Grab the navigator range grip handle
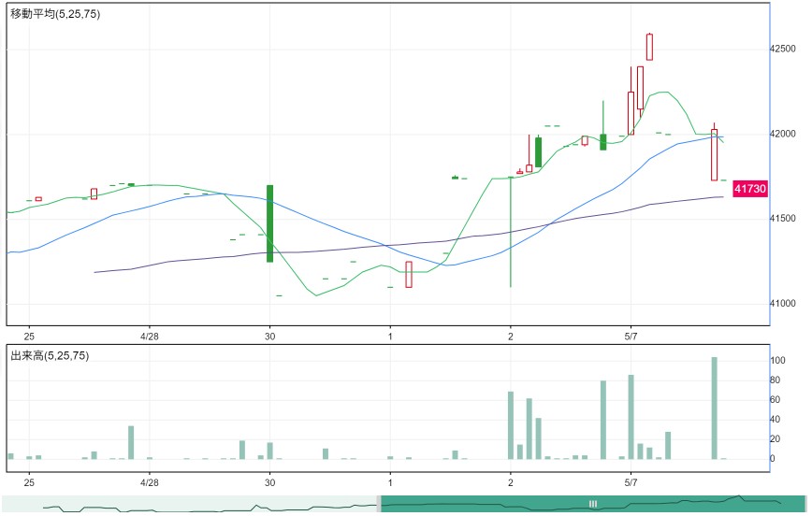The height and width of the screenshot is (516, 812). pos(592,504)
